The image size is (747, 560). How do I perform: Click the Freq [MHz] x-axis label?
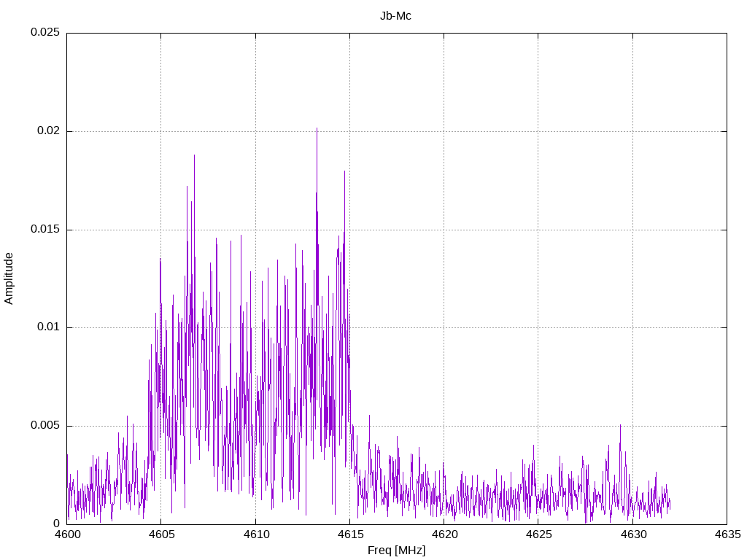point(396,551)
